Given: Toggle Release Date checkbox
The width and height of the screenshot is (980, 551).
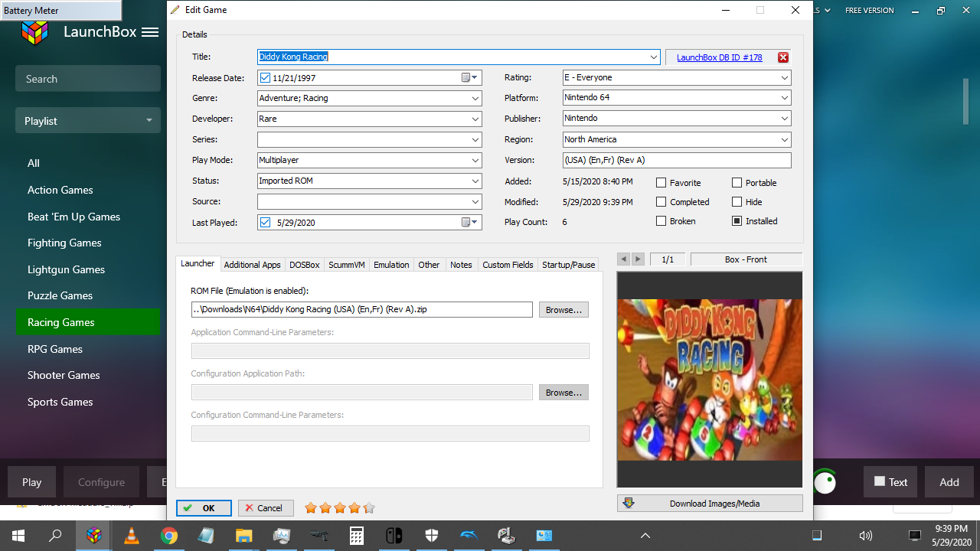Looking at the screenshot, I should (265, 78).
